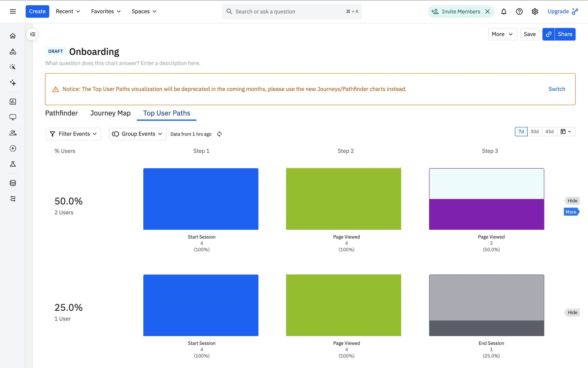Image resolution: width=588 pixels, height=368 pixels.
Task: Switch to the Pathfinder tab
Action: click(x=61, y=113)
